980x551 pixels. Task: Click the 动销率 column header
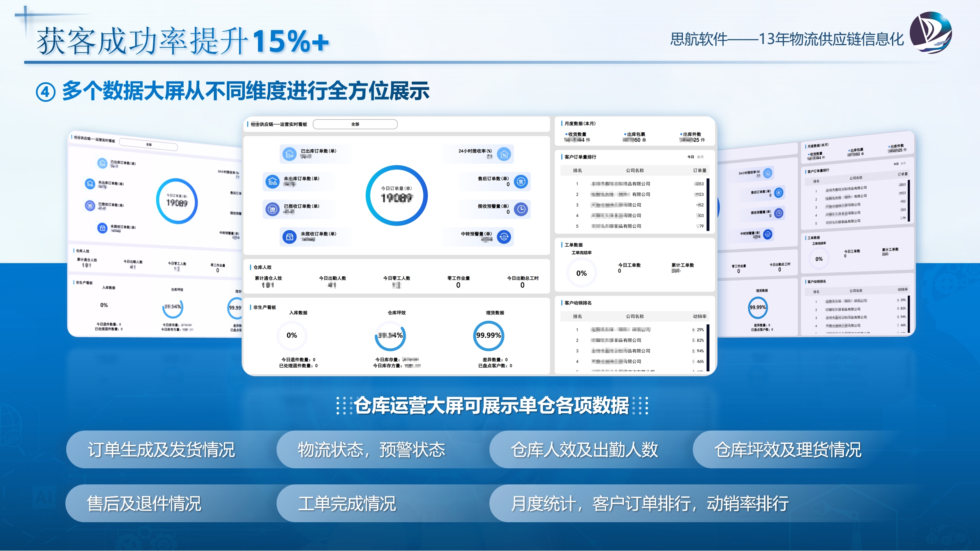coord(699,316)
